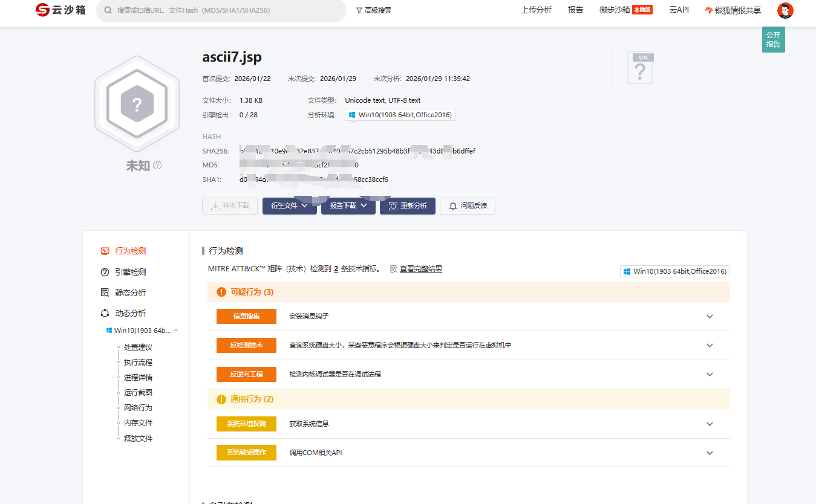Collapse the Win10 dynamic analysis tree
The image size is (816, 504).
[176, 331]
